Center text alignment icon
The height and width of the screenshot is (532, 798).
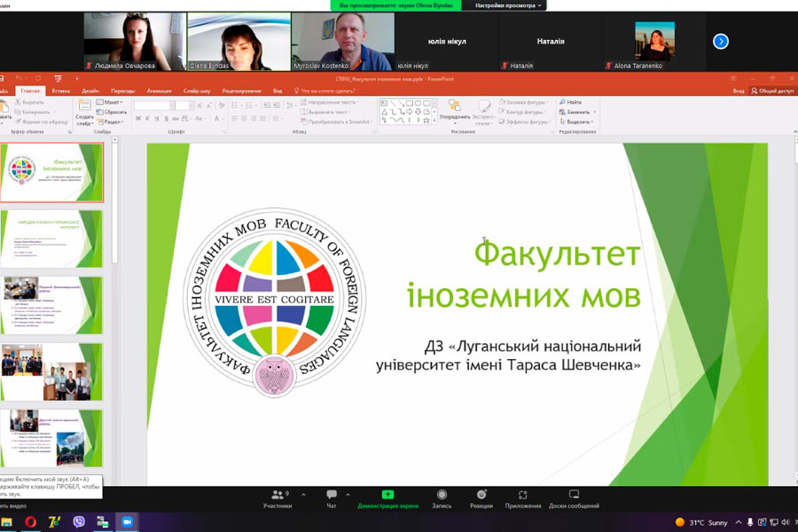(x=244, y=119)
